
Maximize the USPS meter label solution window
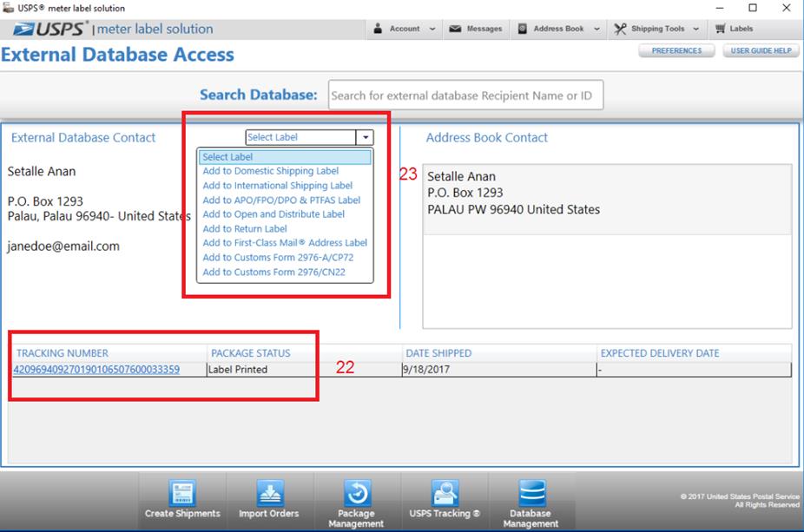(753, 8)
